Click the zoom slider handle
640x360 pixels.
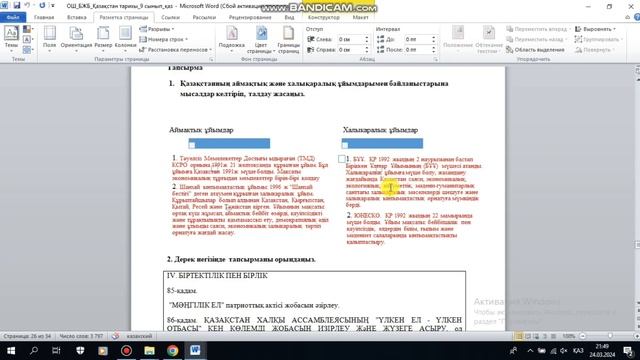pyautogui.click(x=610, y=336)
